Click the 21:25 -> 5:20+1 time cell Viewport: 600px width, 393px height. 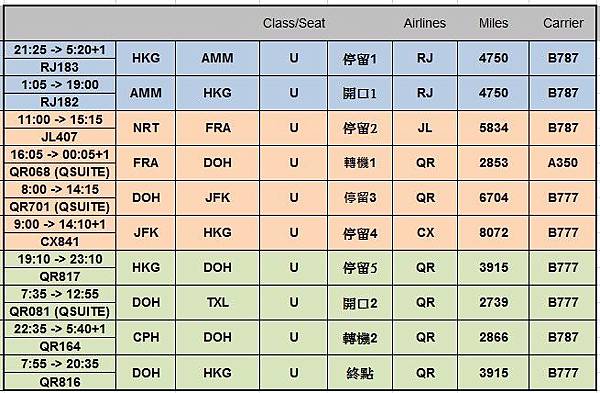[59, 50]
